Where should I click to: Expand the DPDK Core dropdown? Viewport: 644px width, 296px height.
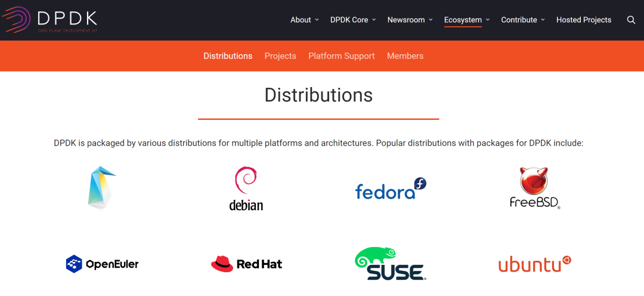353,20
